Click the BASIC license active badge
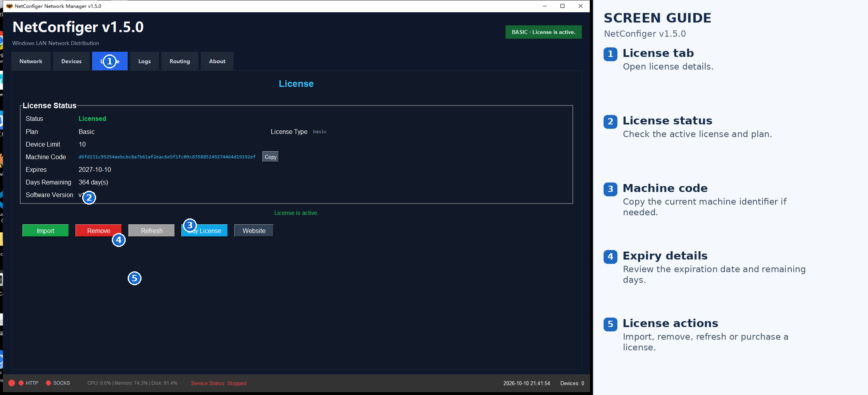This screenshot has width=868, height=395. (543, 32)
